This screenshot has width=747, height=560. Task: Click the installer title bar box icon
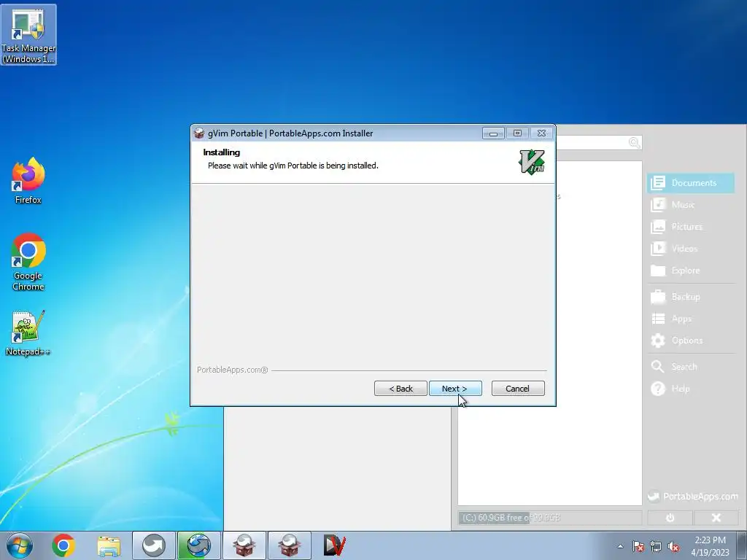(199, 133)
